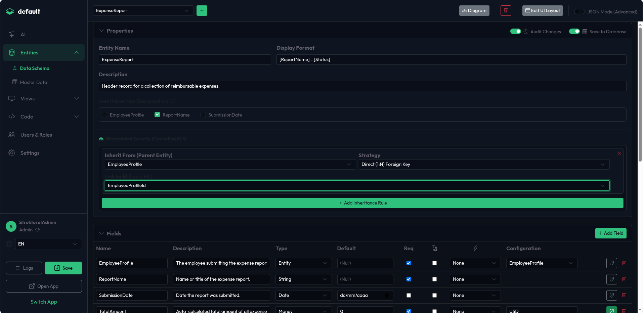Delete the EmployeeProfile field with trash icon
Viewport: 644px width, 313px height.
[624, 263]
